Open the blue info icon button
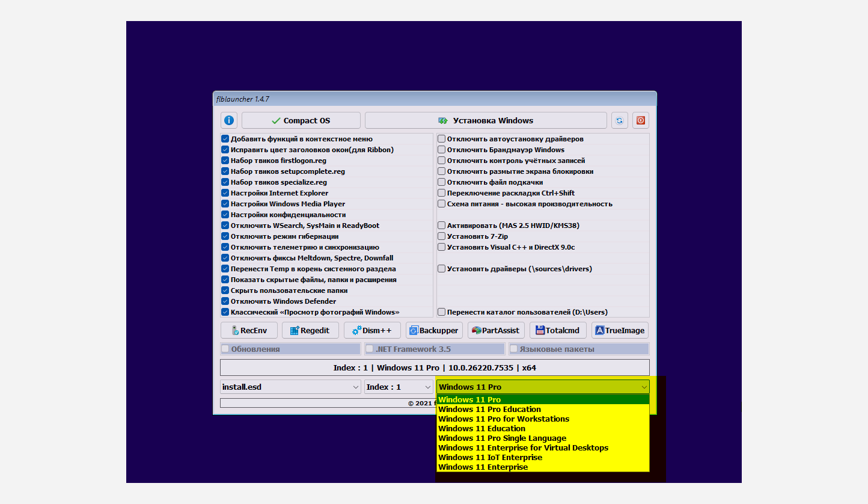The height and width of the screenshot is (504, 868). [x=229, y=120]
